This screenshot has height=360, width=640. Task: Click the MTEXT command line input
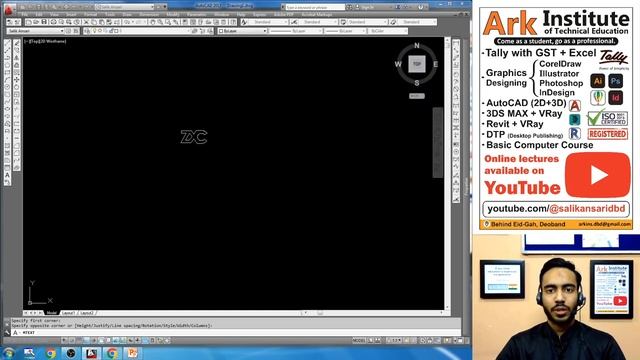point(237,333)
